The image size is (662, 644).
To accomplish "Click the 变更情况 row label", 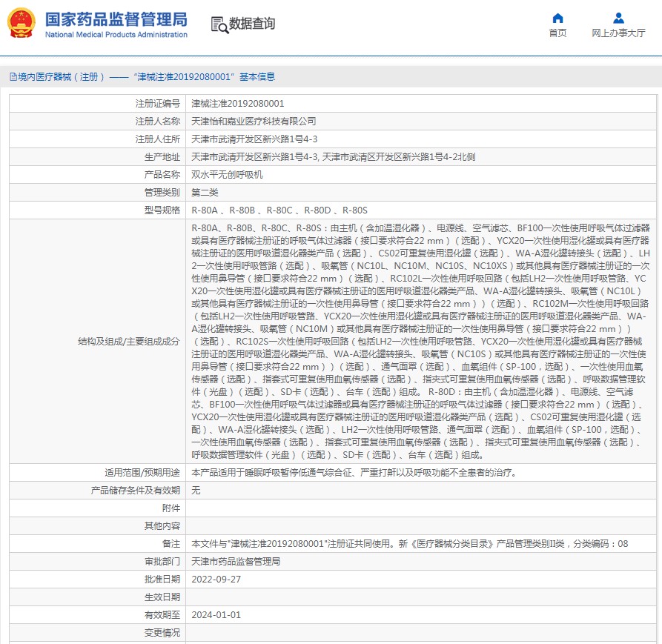I will [162, 633].
